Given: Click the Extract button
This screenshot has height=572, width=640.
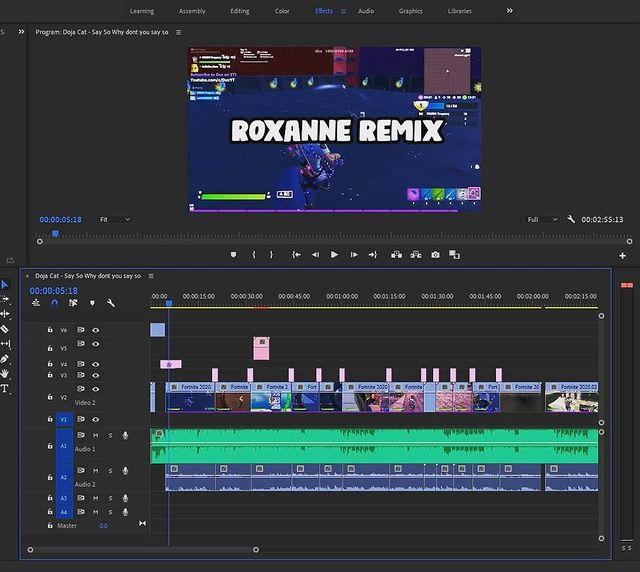Looking at the screenshot, I should point(416,255).
